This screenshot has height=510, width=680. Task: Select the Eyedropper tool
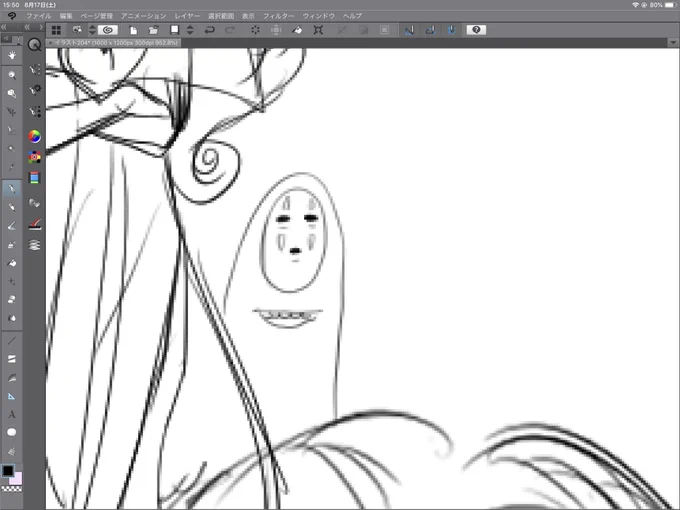point(12,167)
